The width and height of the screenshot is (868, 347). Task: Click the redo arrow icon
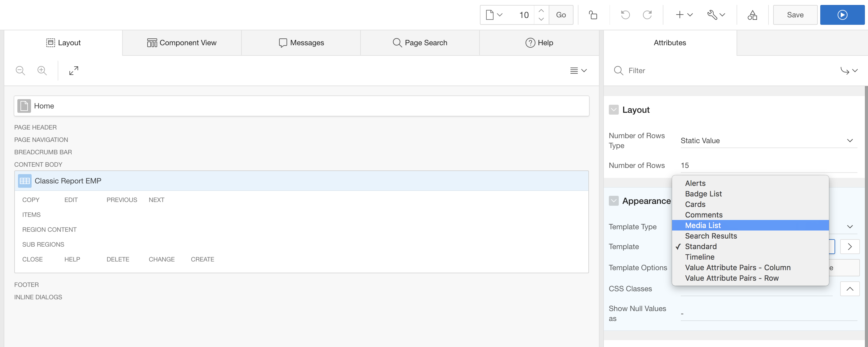[x=647, y=15]
